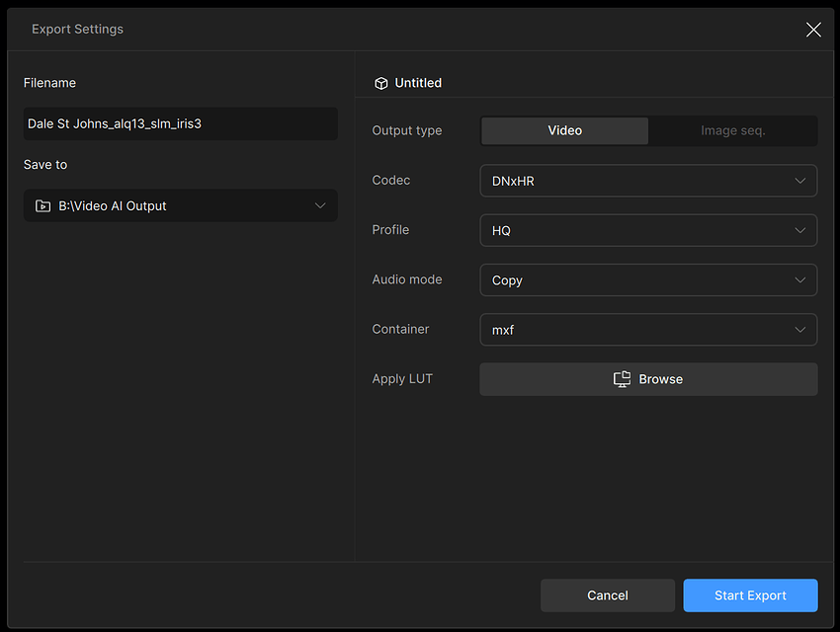Select Video output type
The image size is (840, 632).
pyautogui.click(x=564, y=130)
